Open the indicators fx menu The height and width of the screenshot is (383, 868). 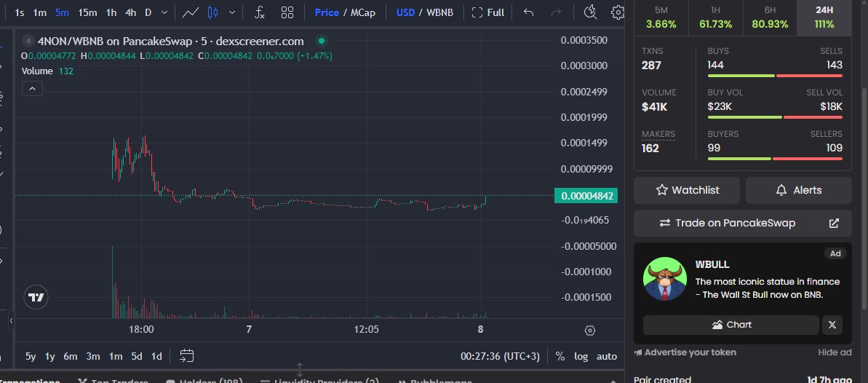coord(259,12)
